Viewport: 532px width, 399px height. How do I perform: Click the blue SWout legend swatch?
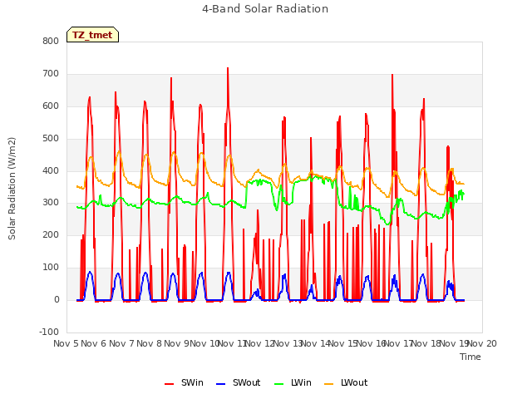coord(220,384)
